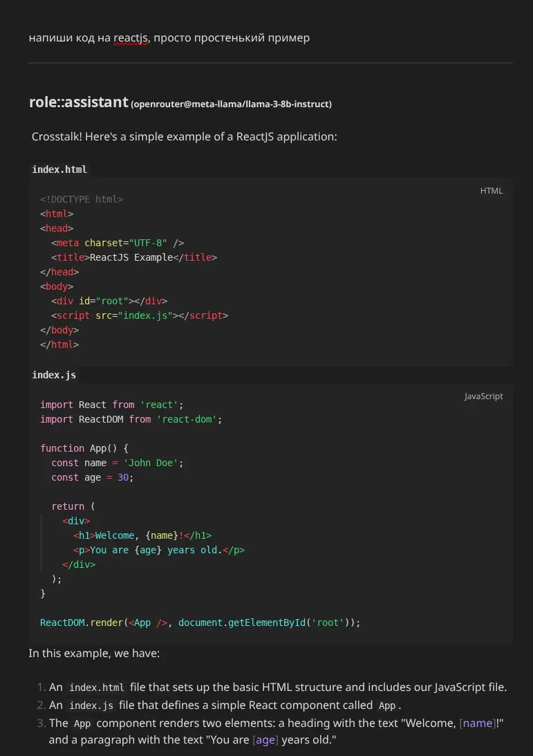Image resolution: width=533 pixels, height=756 pixels.
Task: Click the <!DOCTYPE html> line in the code
Action: coord(82,199)
